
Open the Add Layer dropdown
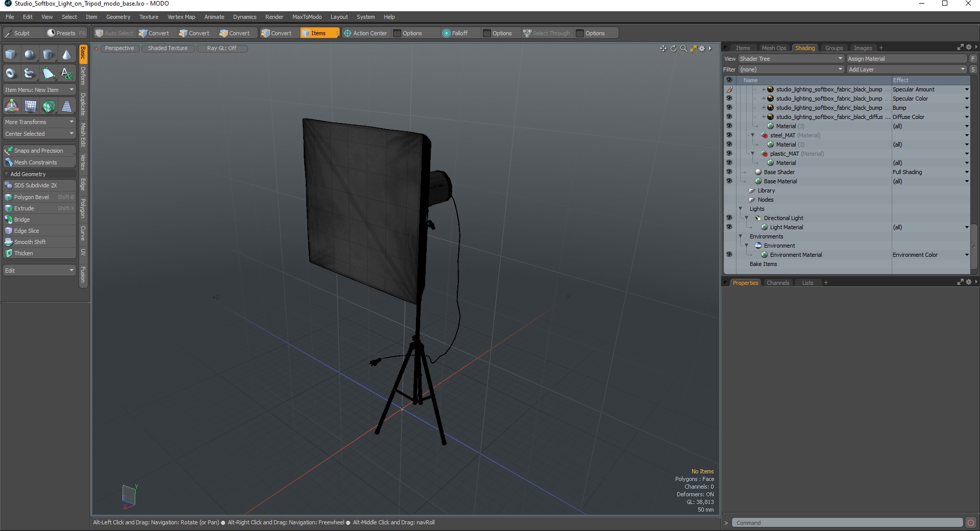pos(907,69)
